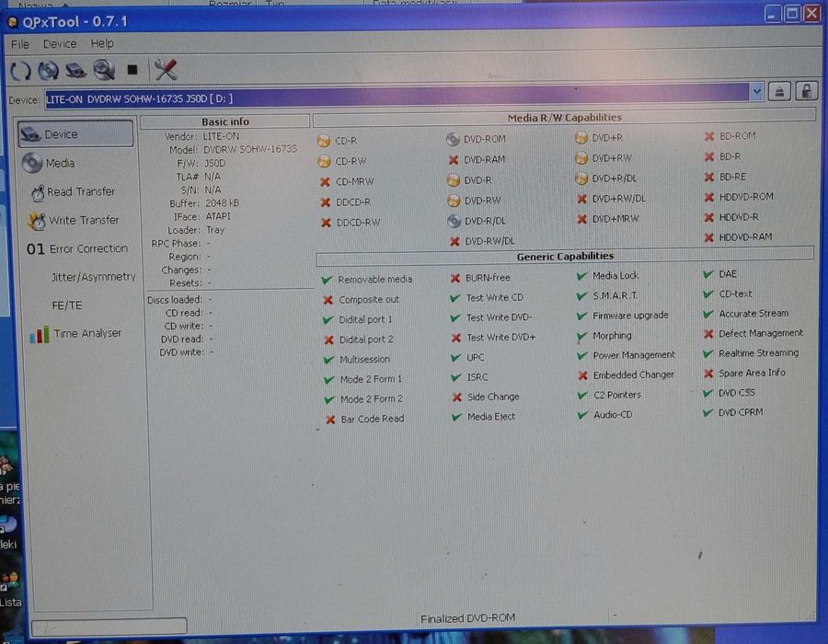Click the DVD+RW/DL media label
The height and width of the screenshot is (644, 828).
[x=619, y=199]
